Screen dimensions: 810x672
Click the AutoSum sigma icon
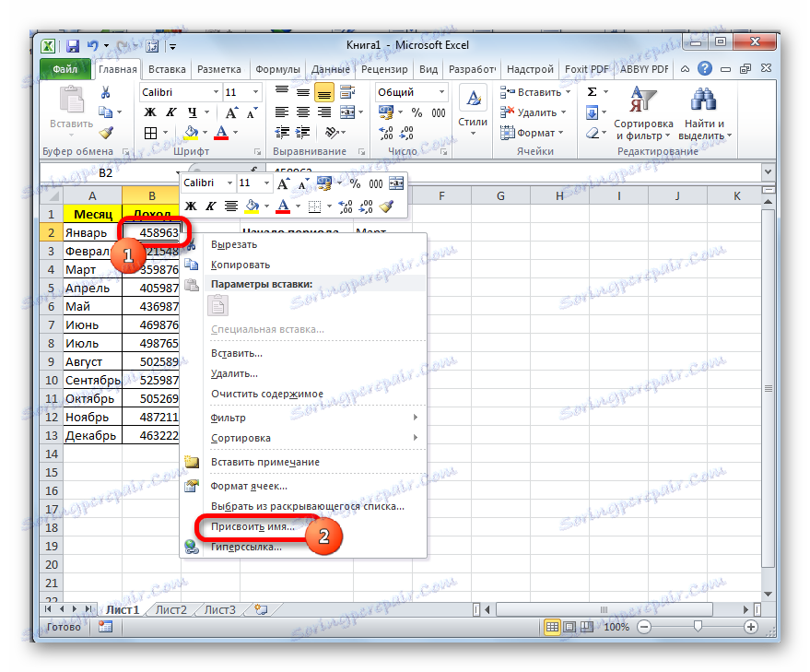[x=593, y=92]
